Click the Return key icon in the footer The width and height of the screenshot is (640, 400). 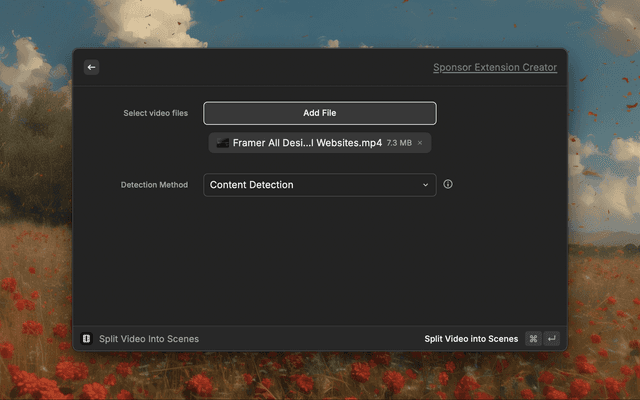click(x=551, y=339)
